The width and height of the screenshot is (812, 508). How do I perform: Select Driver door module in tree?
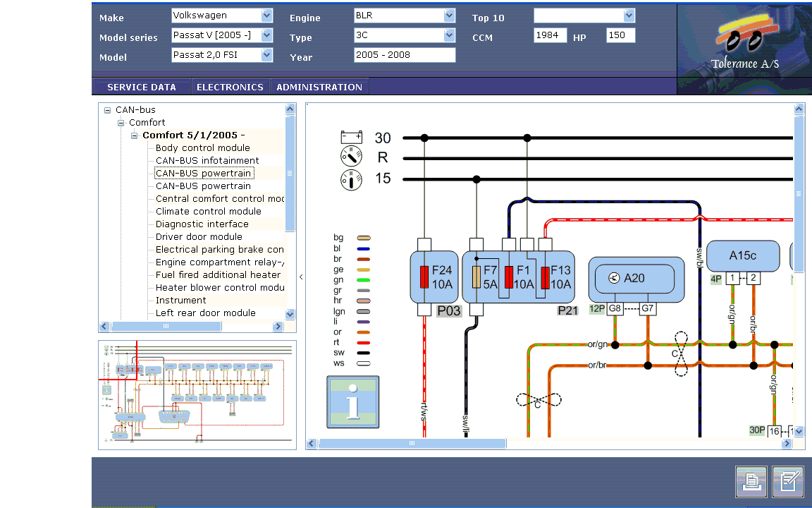[199, 237]
